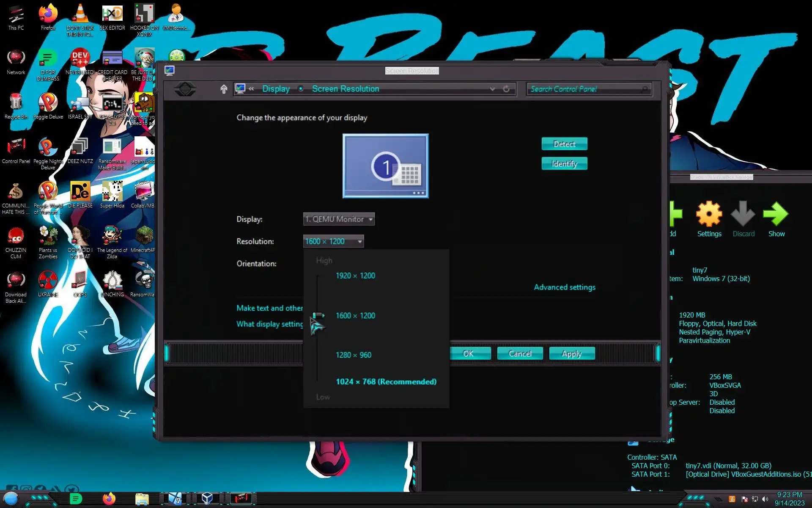Expand the address bar history dropdown

[x=492, y=89]
